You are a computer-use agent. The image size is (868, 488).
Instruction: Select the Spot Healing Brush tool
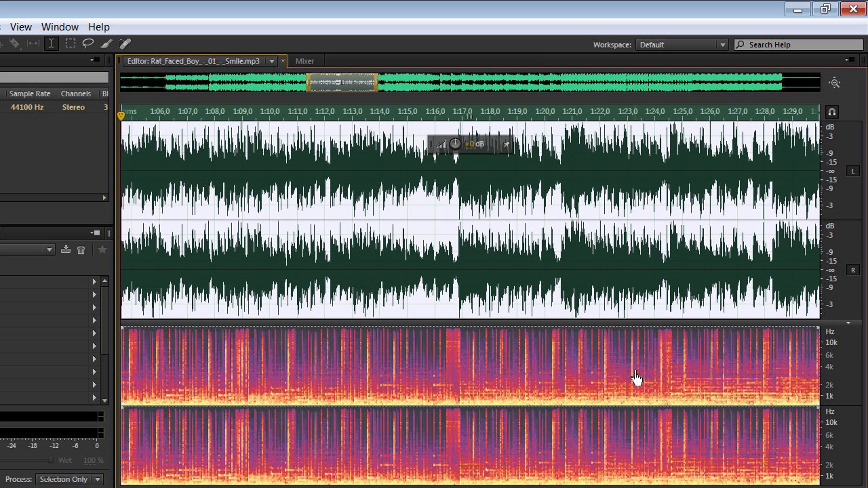[125, 44]
